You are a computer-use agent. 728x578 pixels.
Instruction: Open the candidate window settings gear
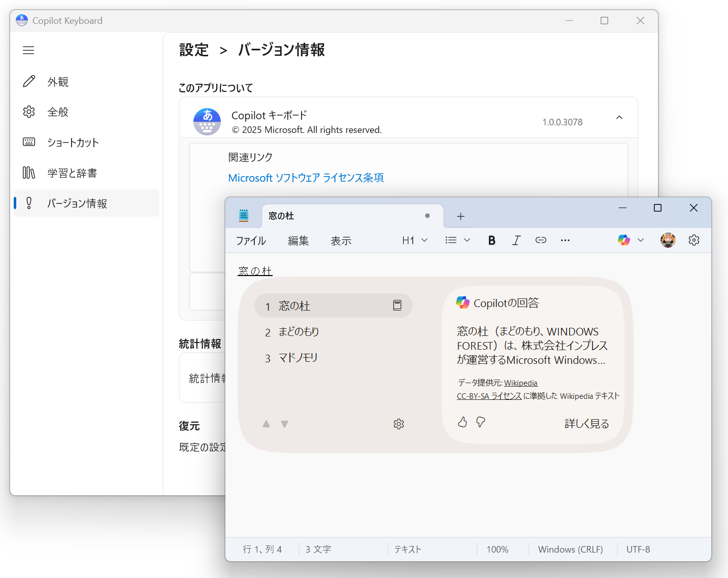click(399, 424)
